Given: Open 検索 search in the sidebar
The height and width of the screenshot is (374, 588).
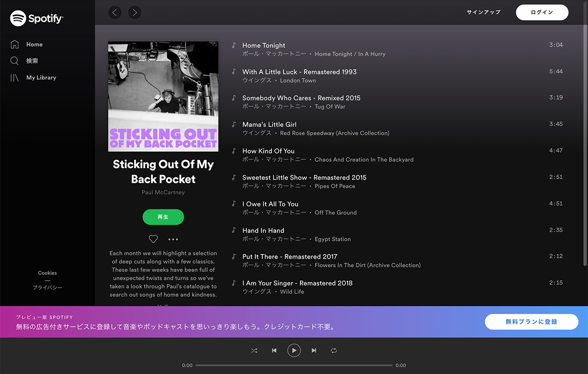Looking at the screenshot, I should pyautogui.click(x=32, y=61).
